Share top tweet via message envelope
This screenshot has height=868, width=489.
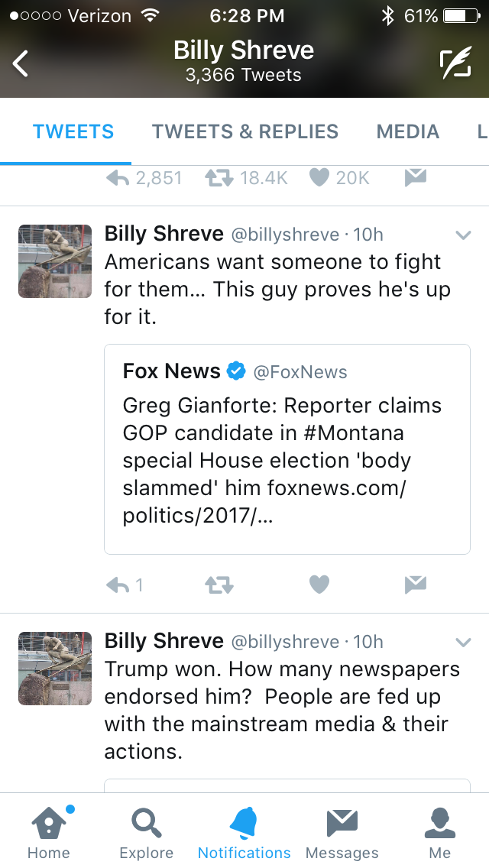(415, 177)
